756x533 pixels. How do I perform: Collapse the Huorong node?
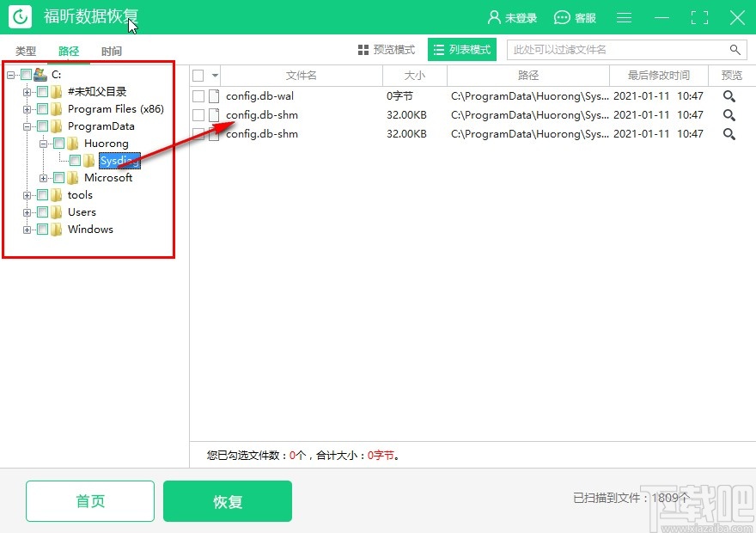click(44, 144)
